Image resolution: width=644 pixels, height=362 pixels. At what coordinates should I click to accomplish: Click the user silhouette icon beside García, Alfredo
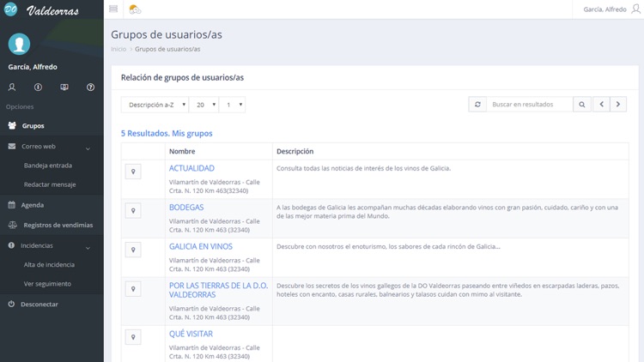click(635, 9)
